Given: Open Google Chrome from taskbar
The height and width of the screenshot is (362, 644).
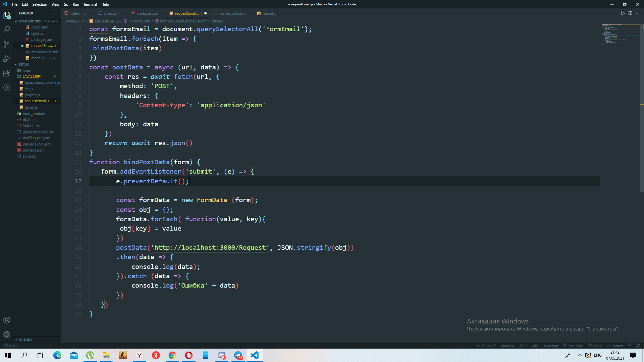Looking at the screenshot, I should pyautogui.click(x=172, y=355).
